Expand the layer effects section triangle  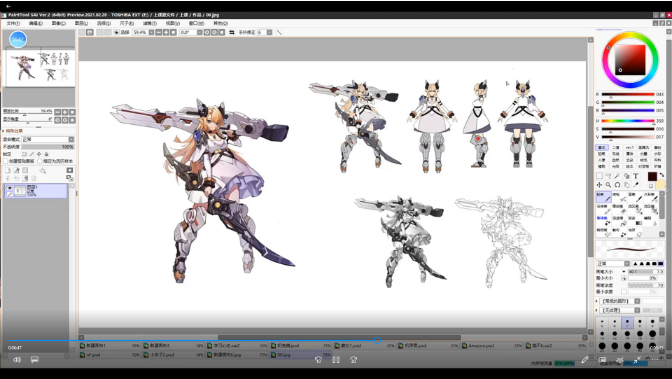(x=4, y=131)
